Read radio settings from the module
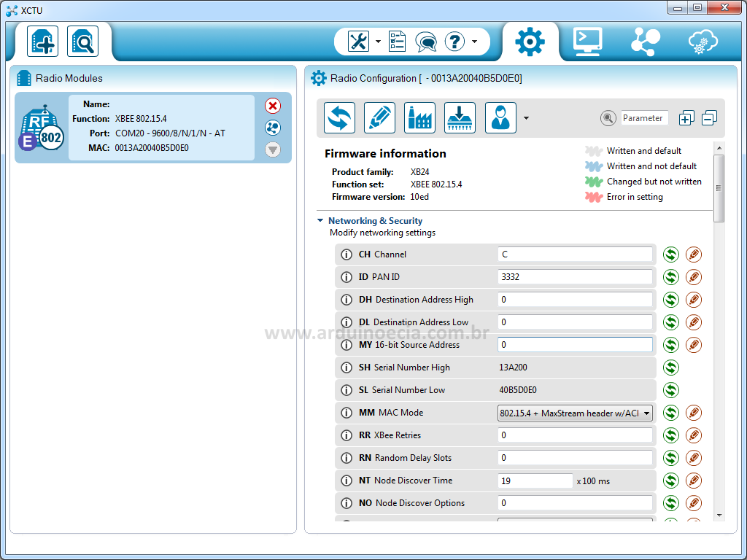 tap(339, 117)
